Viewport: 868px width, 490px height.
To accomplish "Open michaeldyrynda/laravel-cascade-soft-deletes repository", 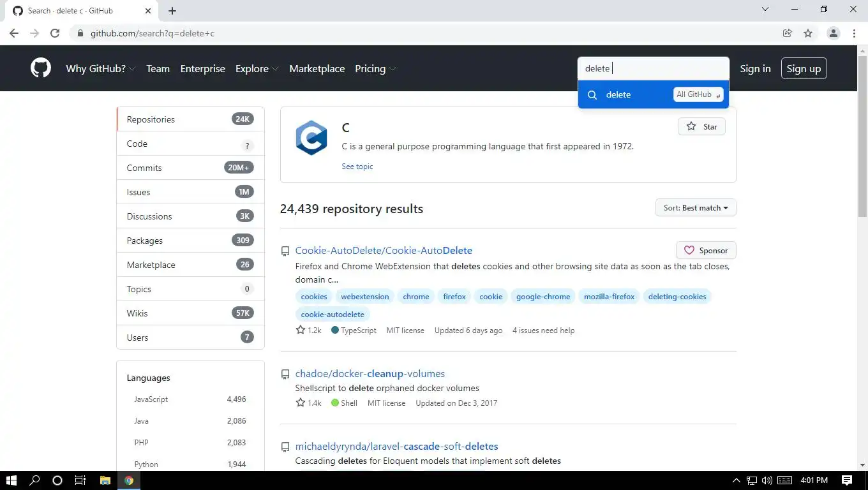I will pyautogui.click(x=396, y=447).
